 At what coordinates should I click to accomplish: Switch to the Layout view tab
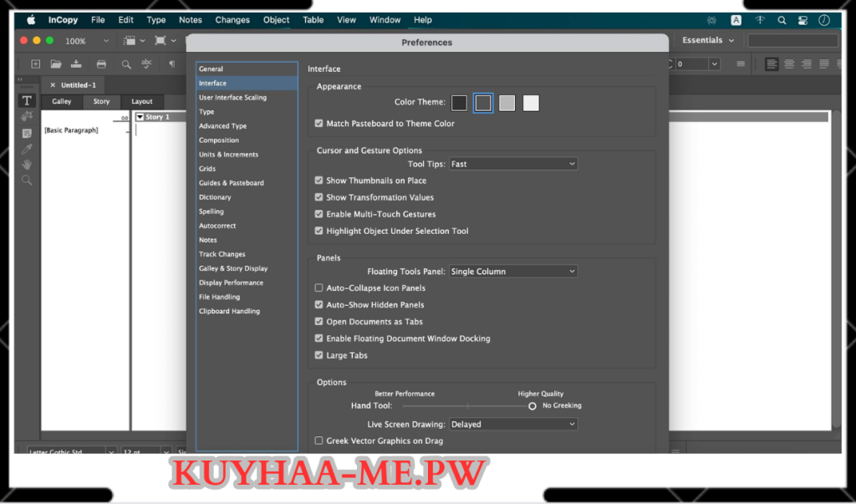142,102
